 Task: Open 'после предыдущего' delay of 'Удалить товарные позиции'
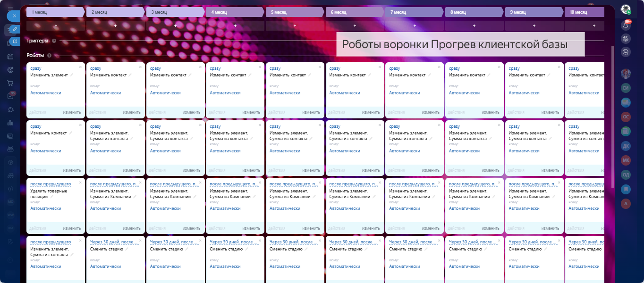point(51,184)
